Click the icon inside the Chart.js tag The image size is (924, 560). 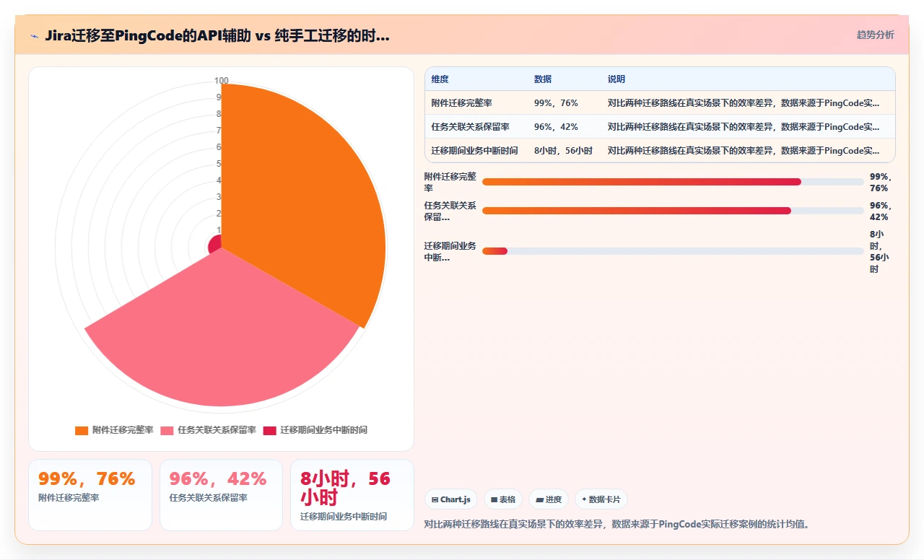pyautogui.click(x=435, y=499)
